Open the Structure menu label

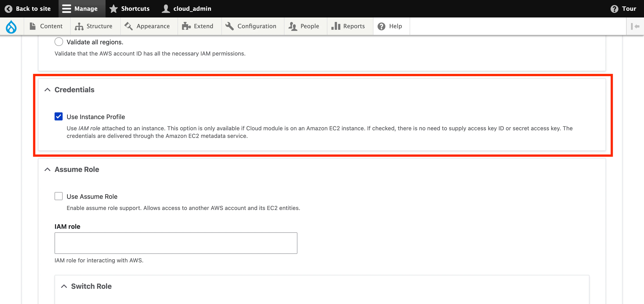click(x=99, y=26)
